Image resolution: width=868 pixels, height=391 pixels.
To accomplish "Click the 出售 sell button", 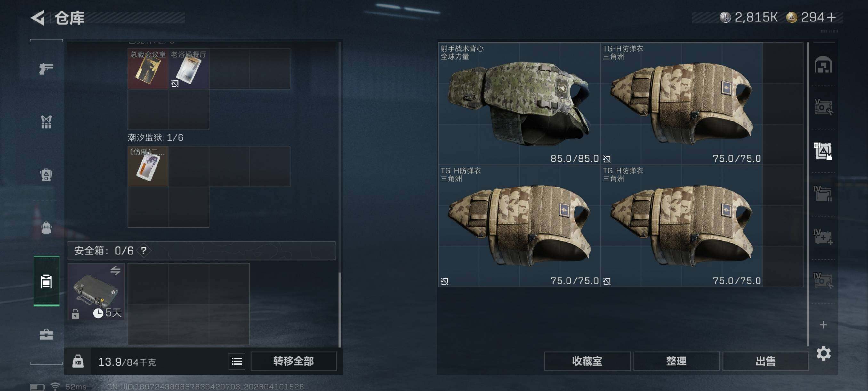I will click(765, 361).
